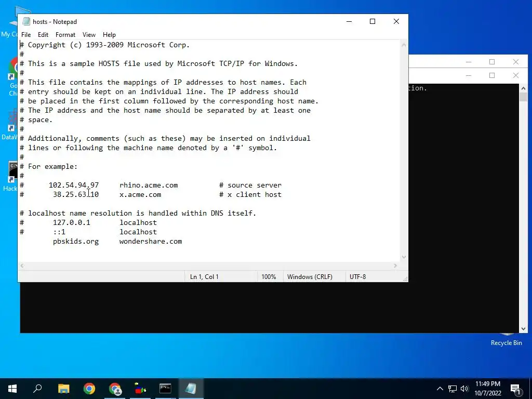Screen dimensions: 532x399
Task: Click the UTF-8 encoding status entry
Action: [x=357, y=276]
